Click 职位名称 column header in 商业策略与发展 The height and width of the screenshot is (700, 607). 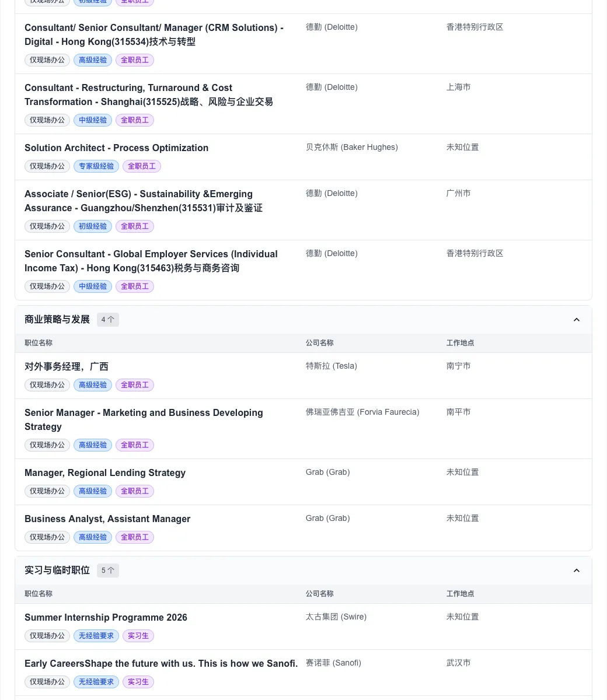pos(39,343)
